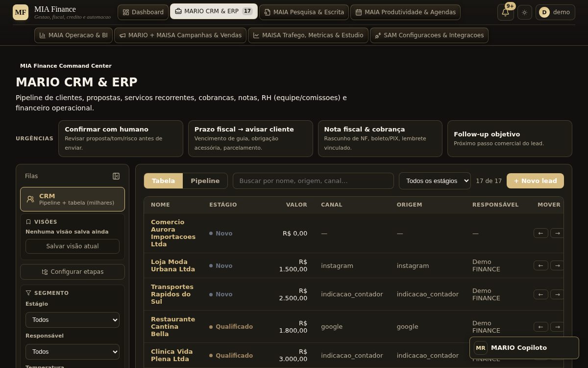Move Restaurante Cantina Bella right arrow
Image resolution: width=588 pixels, height=368 pixels.
(557, 327)
